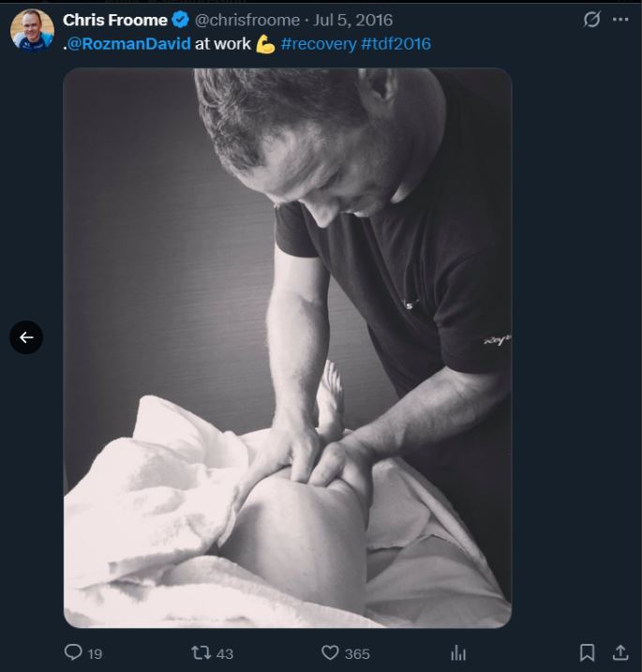642x672 pixels.
Task: Open the black-and-white massage photo
Action: [x=288, y=348]
